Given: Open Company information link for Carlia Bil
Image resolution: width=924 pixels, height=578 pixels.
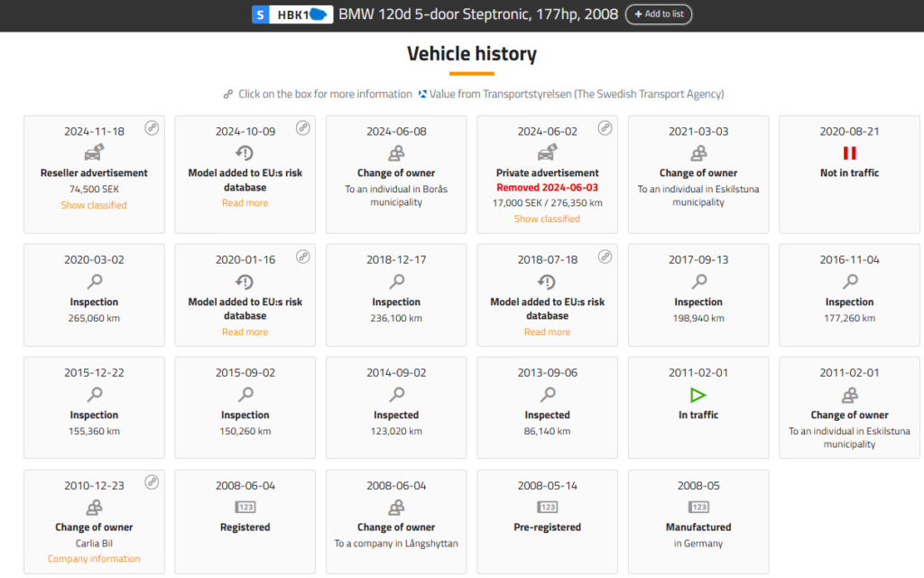Looking at the screenshot, I should click(x=94, y=558).
